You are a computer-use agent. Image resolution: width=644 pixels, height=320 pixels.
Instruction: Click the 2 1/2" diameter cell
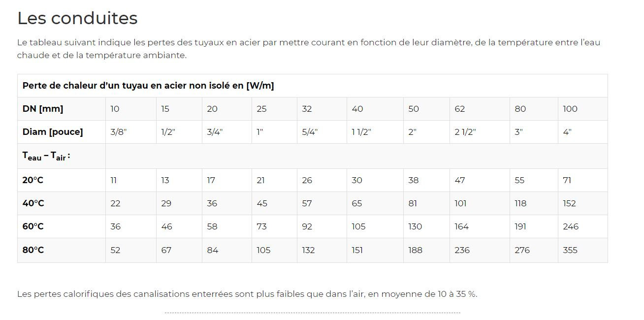[x=465, y=132]
